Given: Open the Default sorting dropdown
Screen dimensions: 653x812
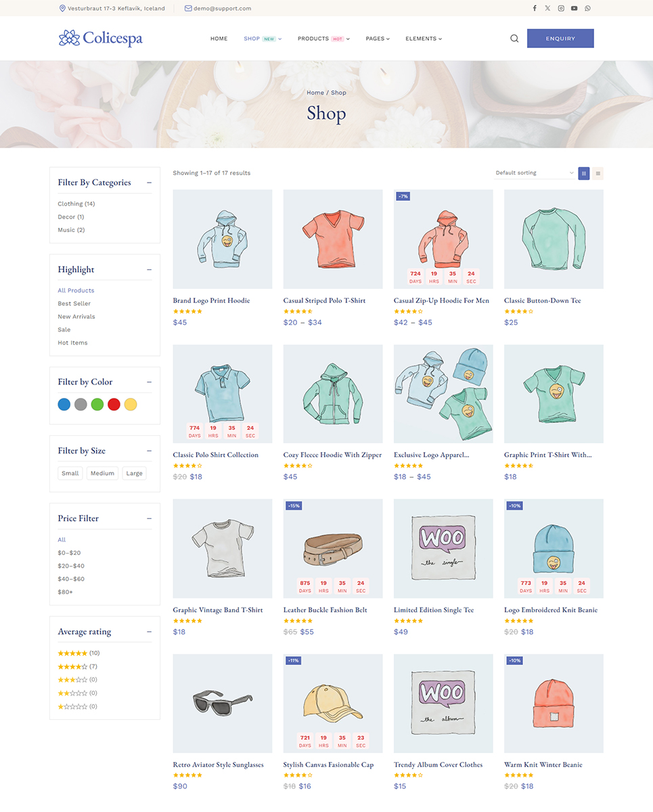Looking at the screenshot, I should click(535, 173).
